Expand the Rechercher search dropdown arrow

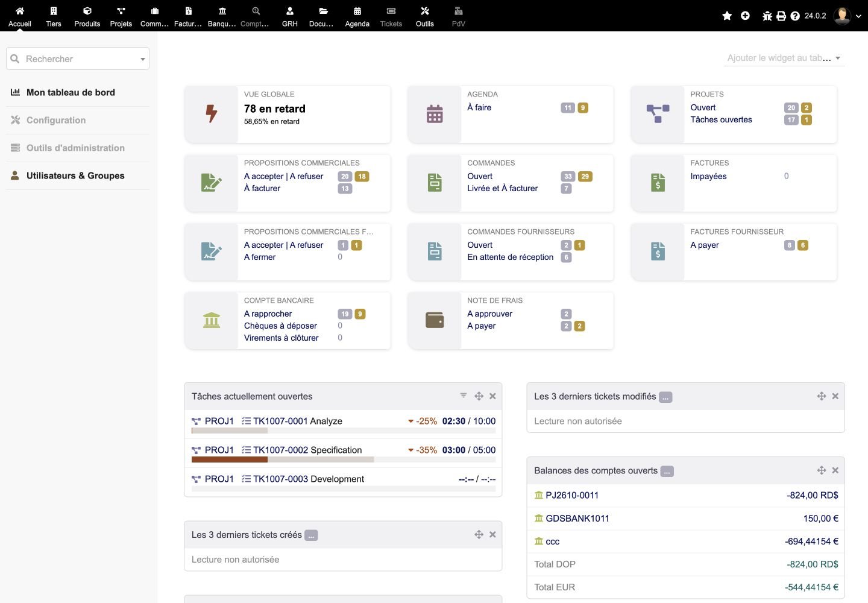click(x=143, y=59)
